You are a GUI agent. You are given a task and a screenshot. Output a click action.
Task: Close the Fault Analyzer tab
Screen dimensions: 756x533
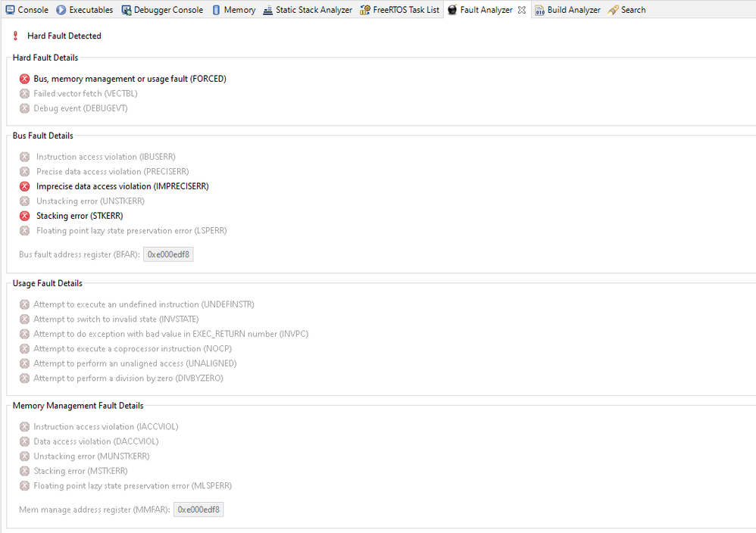(522, 10)
